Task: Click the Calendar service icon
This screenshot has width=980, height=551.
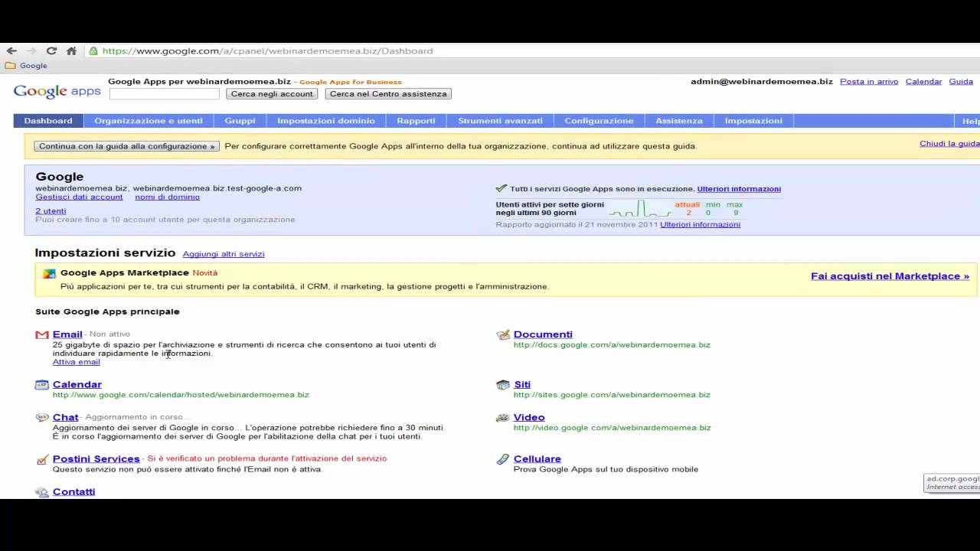Action: [x=42, y=385]
